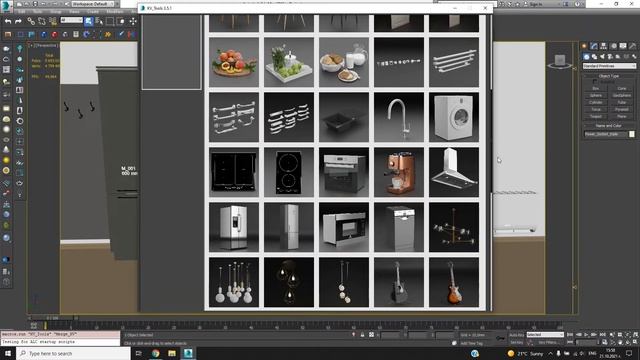Activate the Unlink Selection tool

click(42, 21)
